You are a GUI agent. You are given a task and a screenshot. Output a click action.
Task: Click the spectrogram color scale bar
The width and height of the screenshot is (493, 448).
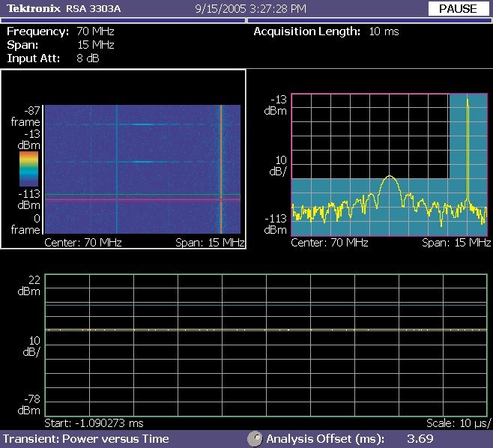(29, 169)
